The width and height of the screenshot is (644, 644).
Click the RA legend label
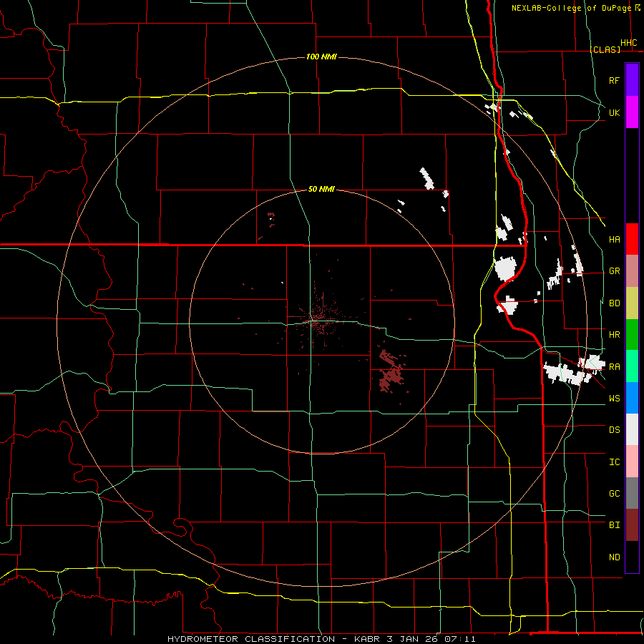pos(614,366)
